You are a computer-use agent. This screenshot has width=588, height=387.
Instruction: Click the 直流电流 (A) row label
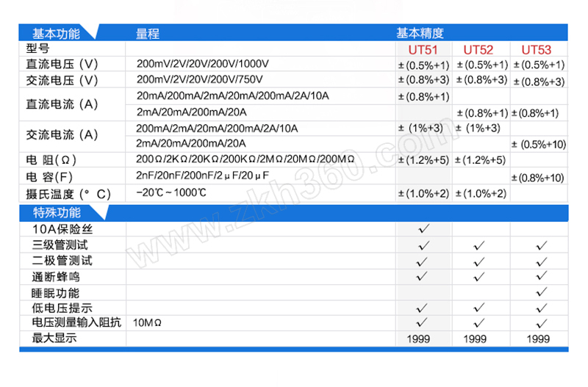pyautogui.click(x=62, y=104)
